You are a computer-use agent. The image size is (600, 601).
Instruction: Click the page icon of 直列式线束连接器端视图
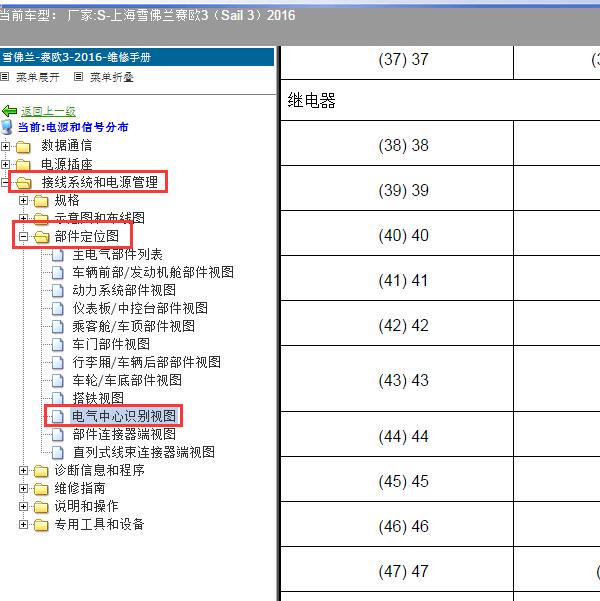point(58,453)
